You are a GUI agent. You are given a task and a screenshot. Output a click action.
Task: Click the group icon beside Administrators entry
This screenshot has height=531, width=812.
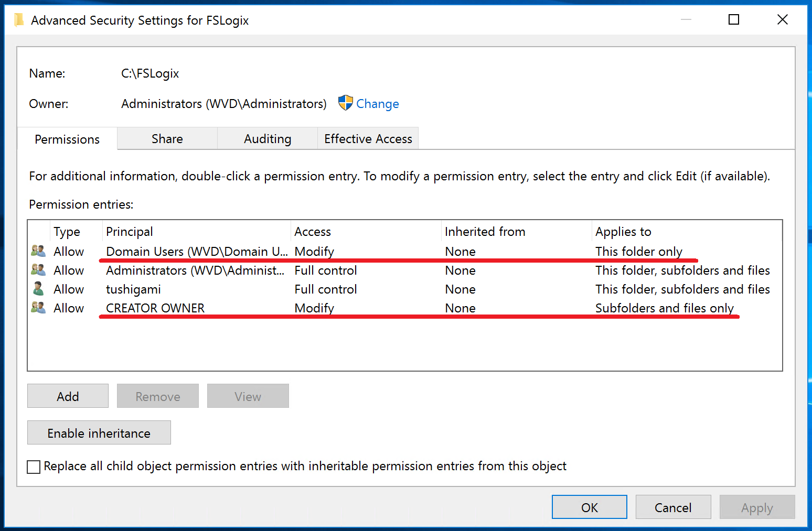click(x=38, y=269)
